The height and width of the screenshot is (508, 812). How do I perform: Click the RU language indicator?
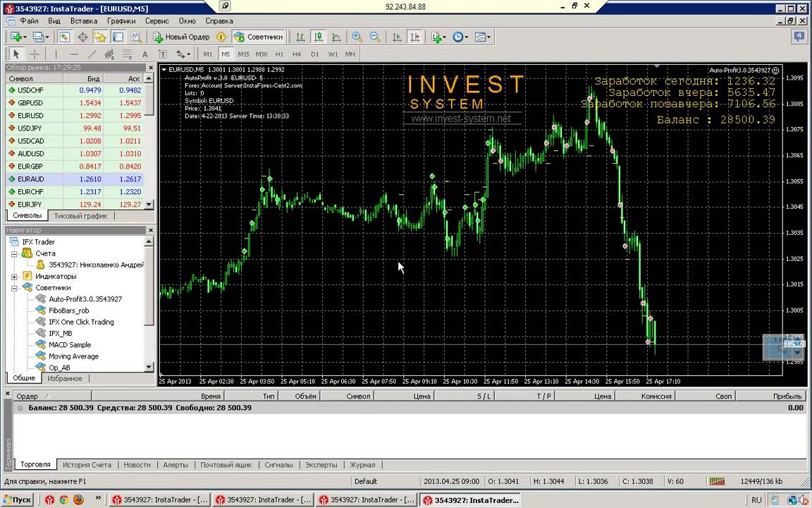[x=756, y=500]
